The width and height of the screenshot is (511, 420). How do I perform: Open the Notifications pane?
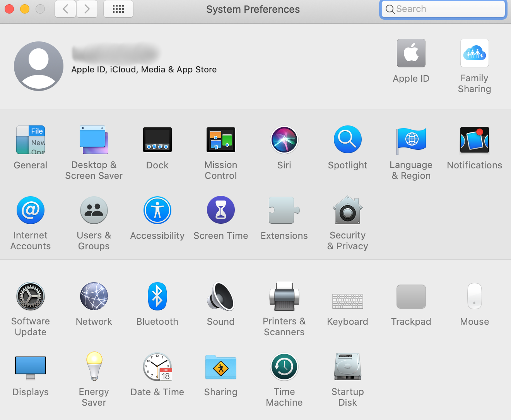(x=474, y=140)
